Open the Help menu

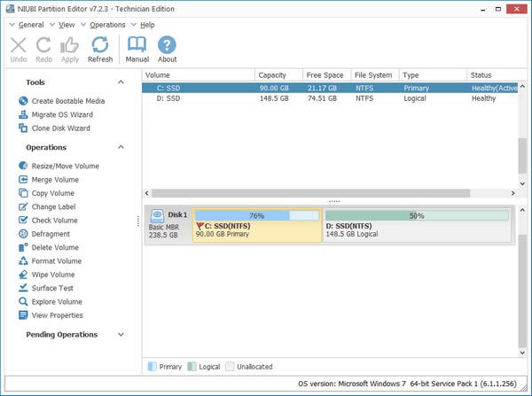click(x=146, y=25)
